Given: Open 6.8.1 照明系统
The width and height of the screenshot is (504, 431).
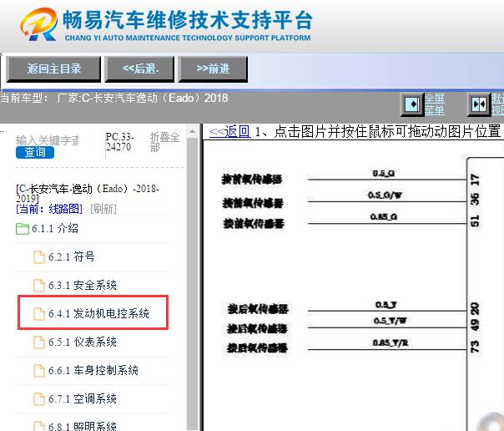Looking at the screenshot, I should (x=83, y=427).
